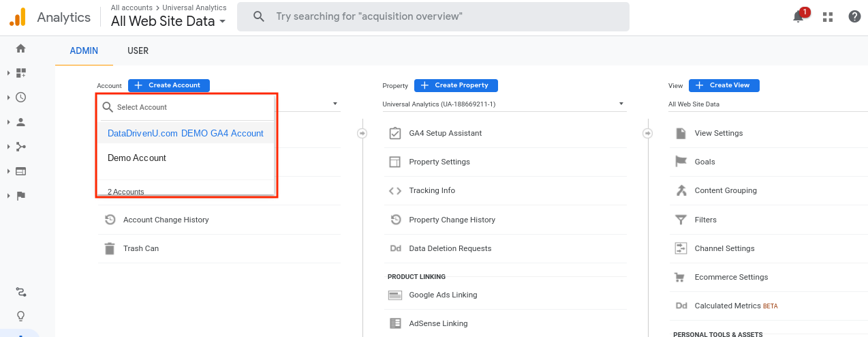The height and width of the screenshot is (337, 868).
Task: Click the Property Settings icon
Action: (x=395, y=162)
